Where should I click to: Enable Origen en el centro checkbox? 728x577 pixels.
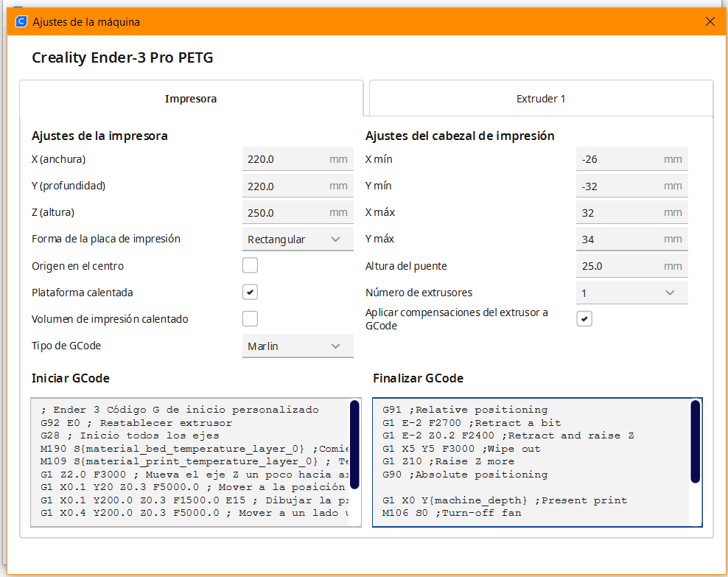pyautogui.click(x=251, y=265)
